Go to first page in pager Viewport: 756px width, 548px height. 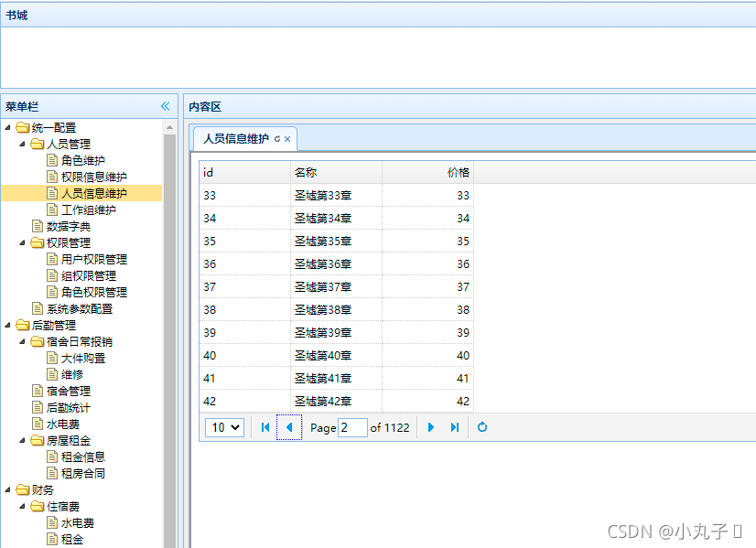click(265, 427)
